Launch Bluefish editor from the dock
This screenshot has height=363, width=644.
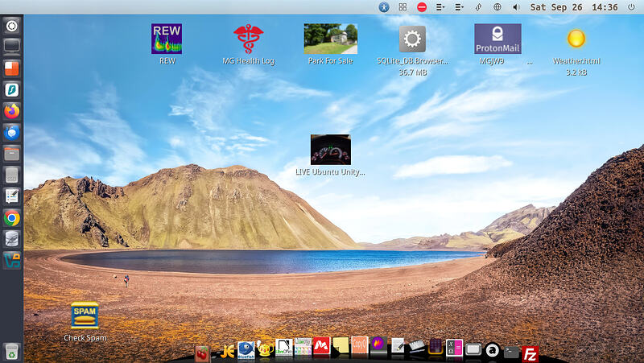246,350
